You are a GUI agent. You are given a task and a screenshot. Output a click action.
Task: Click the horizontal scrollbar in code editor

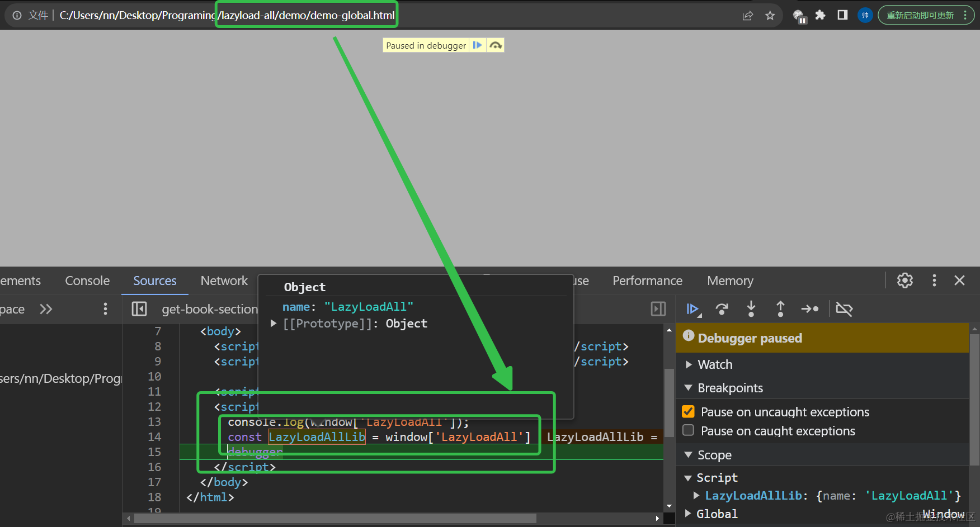tap(336, 519)
